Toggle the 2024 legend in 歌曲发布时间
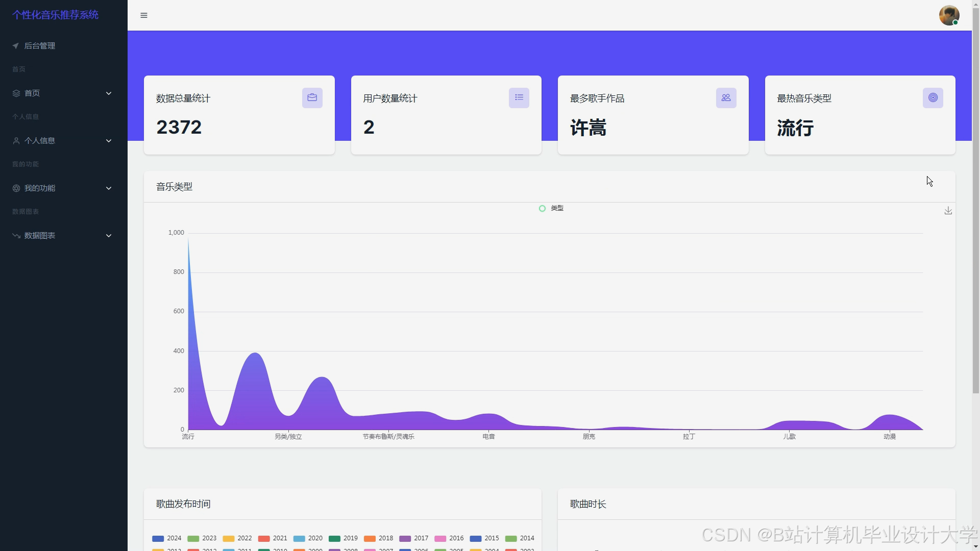 (x=166, y=538)
